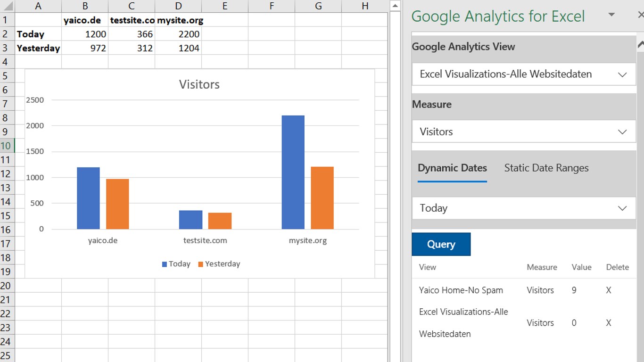Image resolution: width=644 pixels, height=362 pixels.
Task: Click the mysite.org chart axis label
Action: (x=308, y=240)
